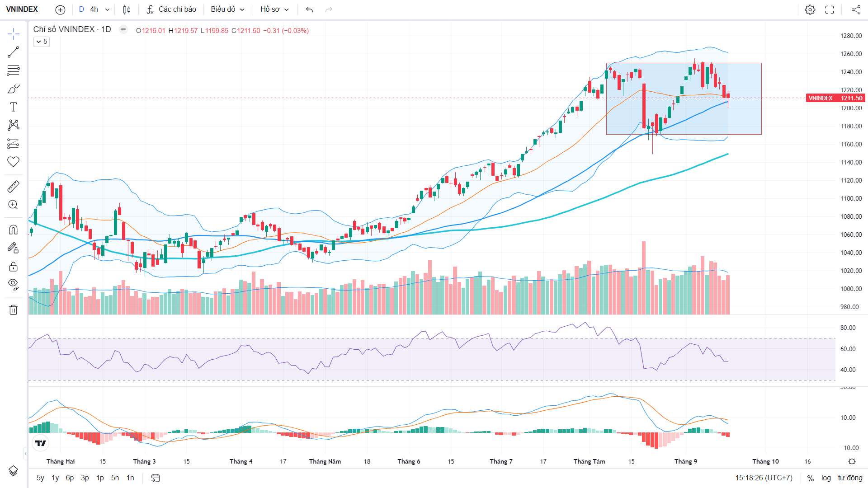Viewport: 868px width, 488px height.
Task: Set date range to 1n
Action: point(130,478)
